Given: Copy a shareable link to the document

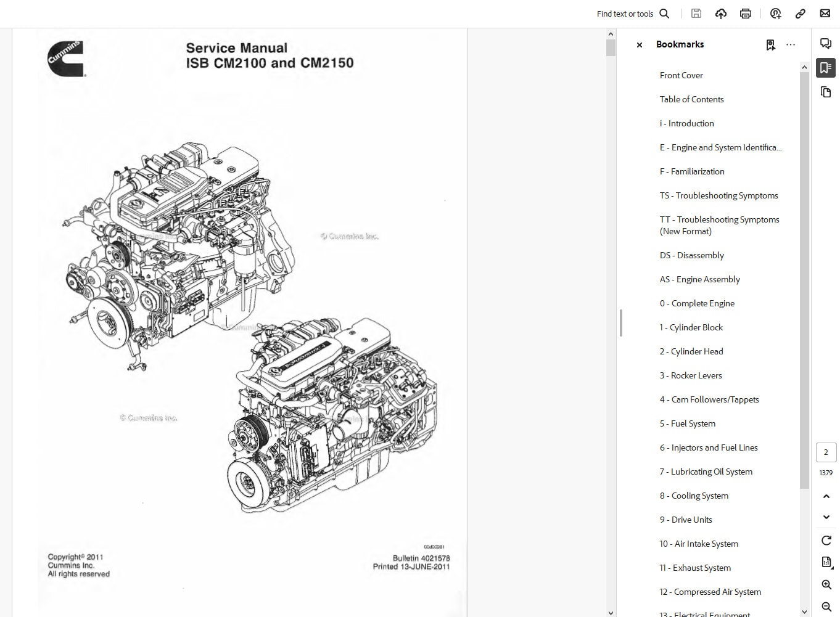Looking at the screenshot, I should click(801, 13).
